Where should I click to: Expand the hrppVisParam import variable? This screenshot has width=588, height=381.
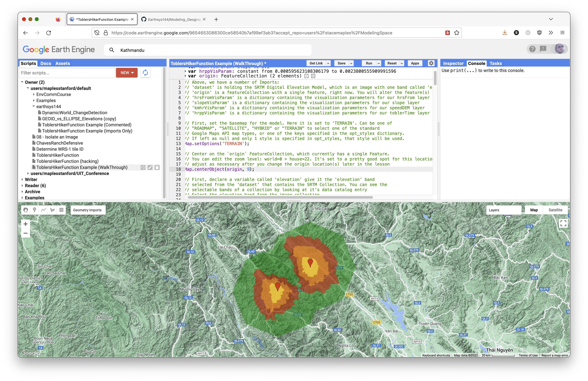point(186,71)
